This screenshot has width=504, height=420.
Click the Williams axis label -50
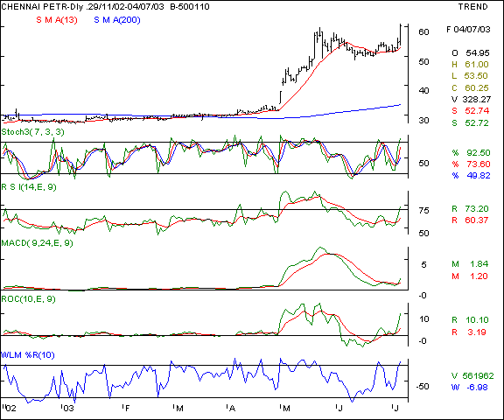[x=423, y=387]
